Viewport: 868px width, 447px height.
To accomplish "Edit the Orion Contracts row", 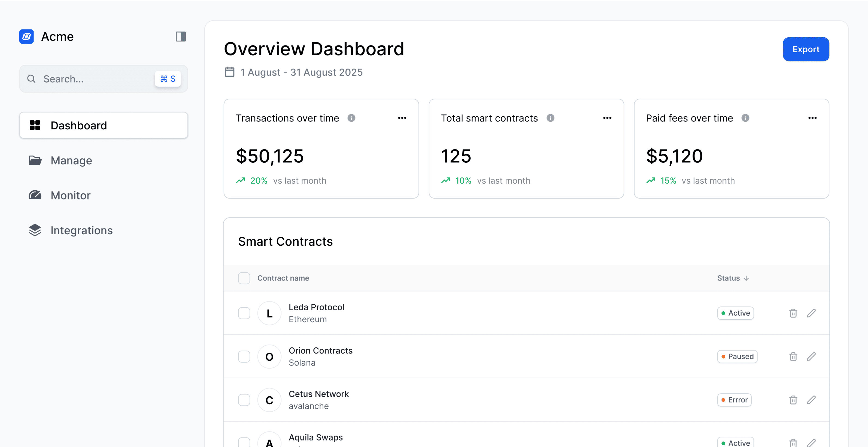I will point(811,356).
